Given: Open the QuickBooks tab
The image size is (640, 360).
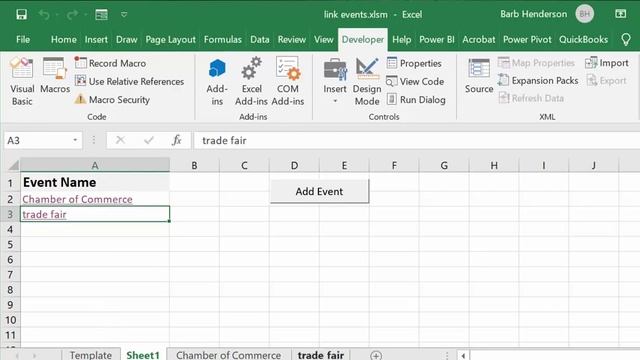Looking at the screenshot, I should [x=583, y=40].
